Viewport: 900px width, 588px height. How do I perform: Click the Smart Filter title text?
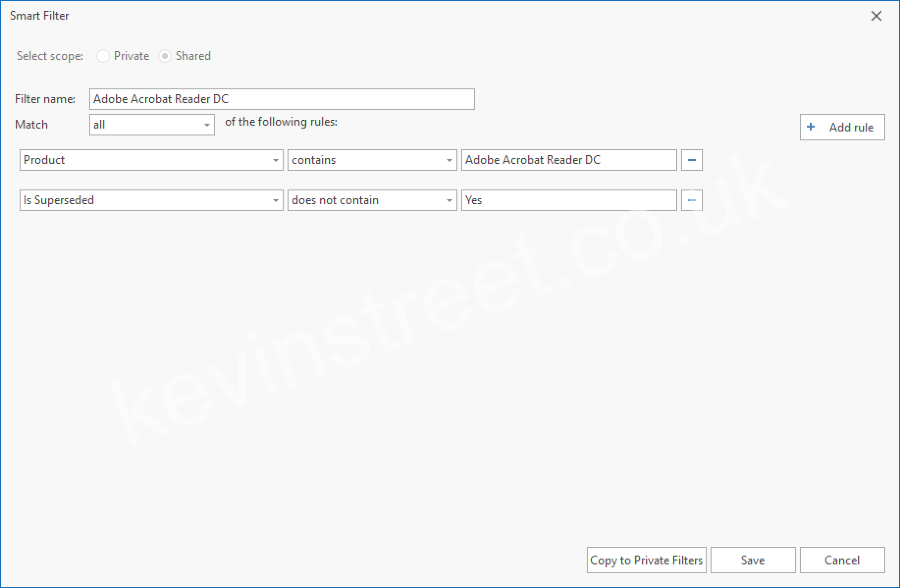click(39, 15)
